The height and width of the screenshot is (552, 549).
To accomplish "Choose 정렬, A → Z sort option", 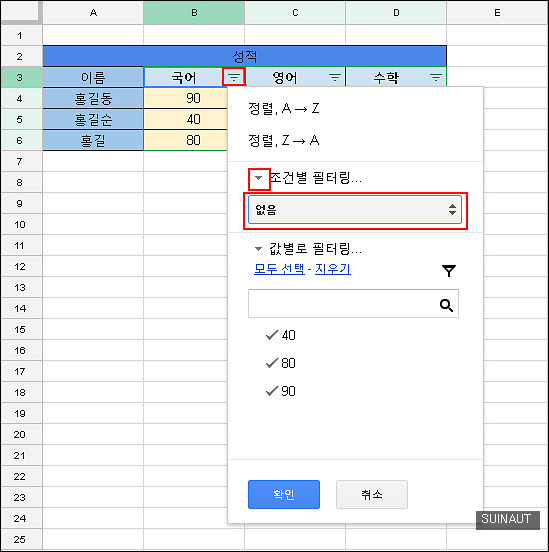I will [x=284, y=108].
